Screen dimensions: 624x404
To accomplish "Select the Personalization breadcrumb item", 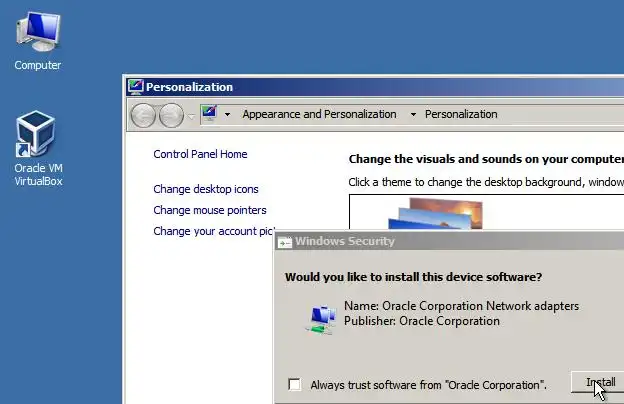I will 461,114.
